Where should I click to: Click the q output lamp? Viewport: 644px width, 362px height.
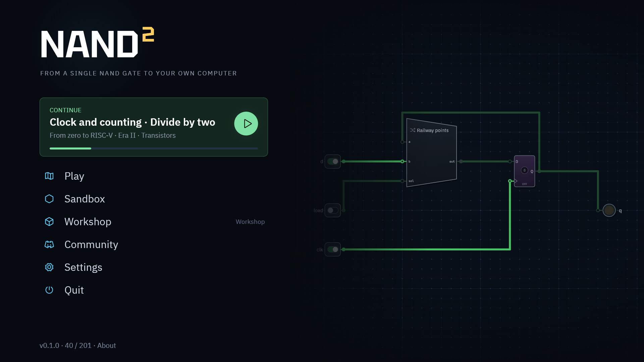(x=609, y=210)
